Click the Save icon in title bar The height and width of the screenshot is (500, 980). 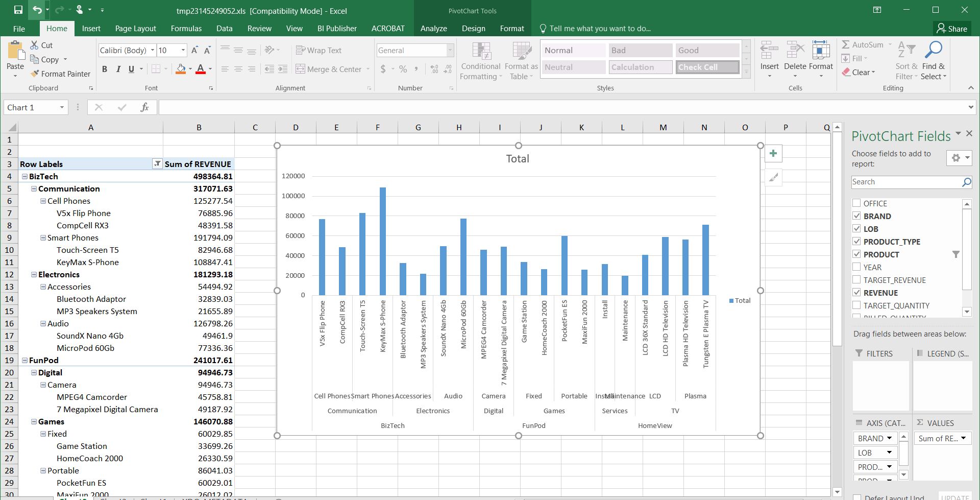[x=18, y=10]
